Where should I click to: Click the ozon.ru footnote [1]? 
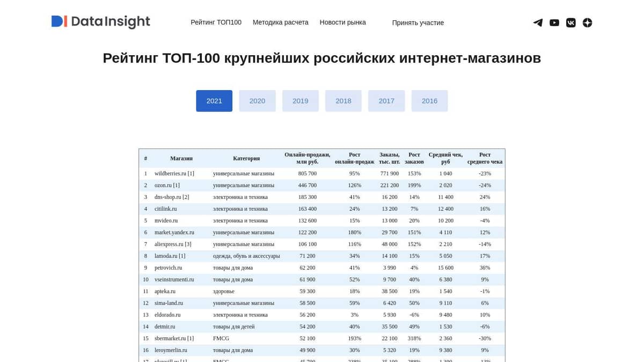pos(177,185)
